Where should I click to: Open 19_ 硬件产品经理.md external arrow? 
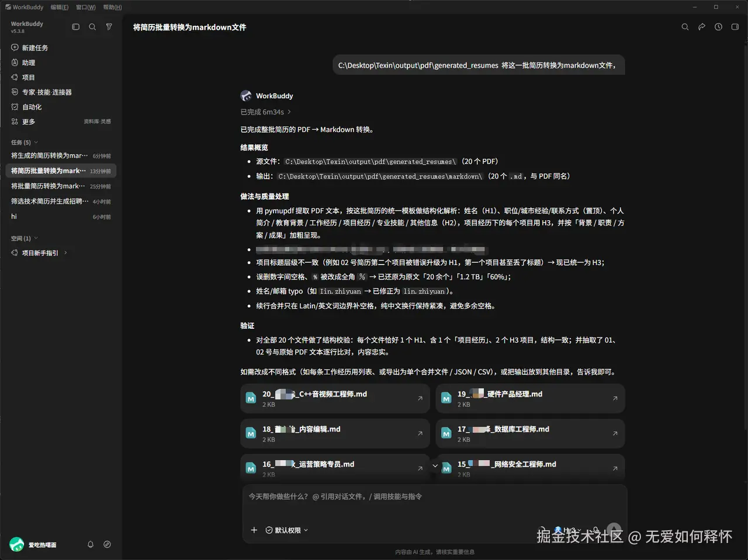click(x=615, y=398)
